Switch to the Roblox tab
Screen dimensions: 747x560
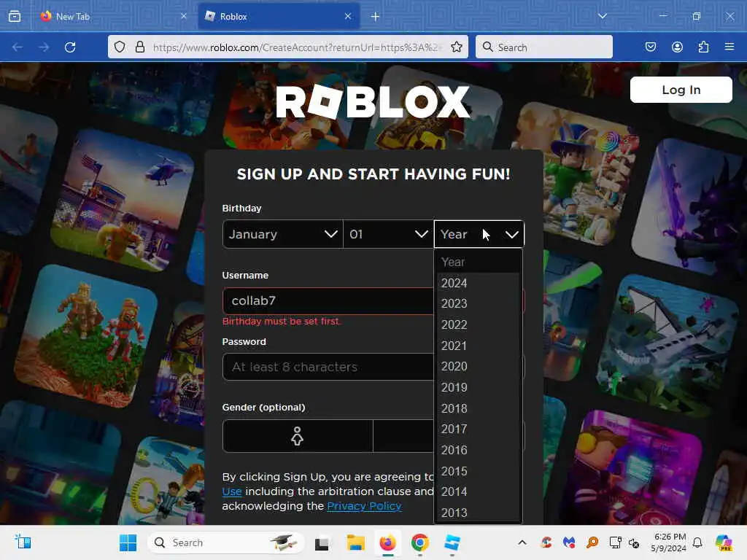(x=279, y=16)
